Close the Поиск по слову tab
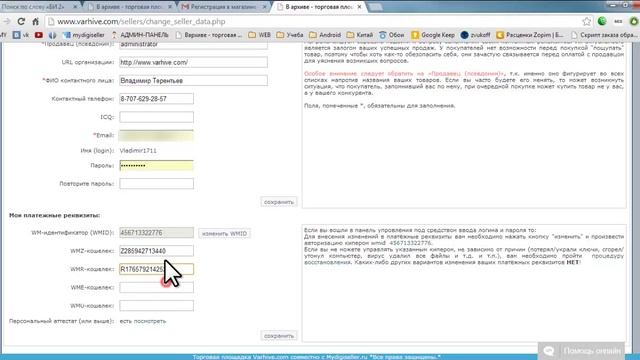Screen dimensions: 640x360 [75, 7]
